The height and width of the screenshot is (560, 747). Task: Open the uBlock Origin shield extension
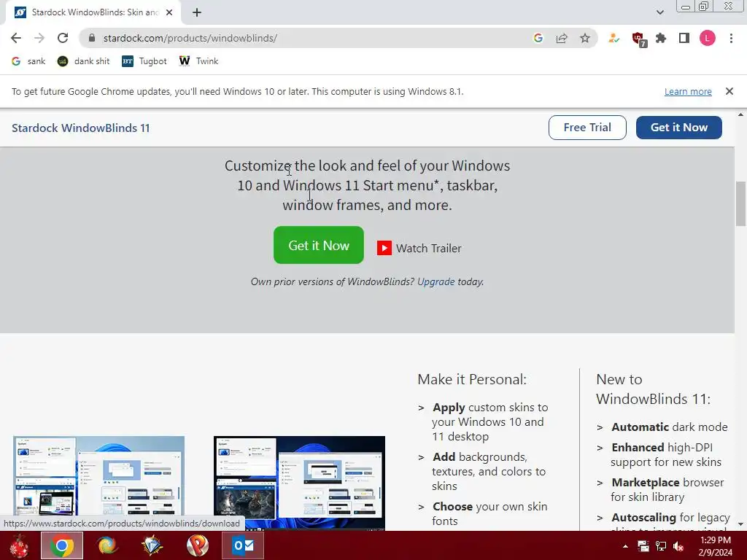(638, 39)
